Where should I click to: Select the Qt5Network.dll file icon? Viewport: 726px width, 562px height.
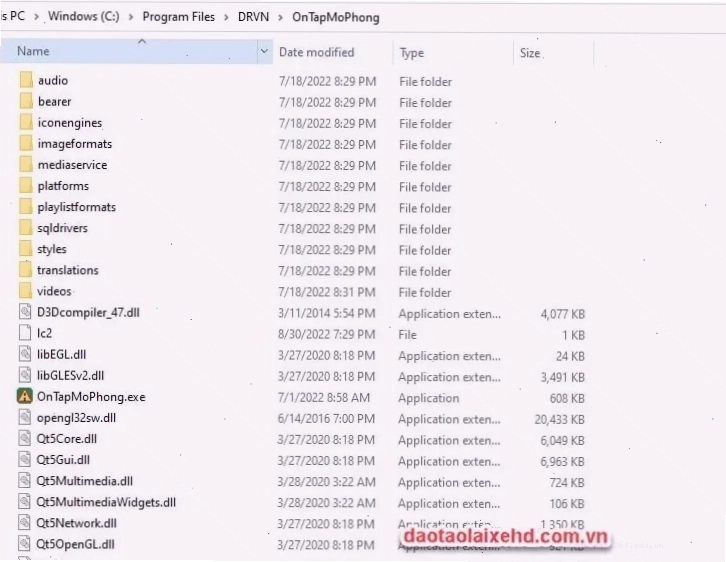click(25, 523)
